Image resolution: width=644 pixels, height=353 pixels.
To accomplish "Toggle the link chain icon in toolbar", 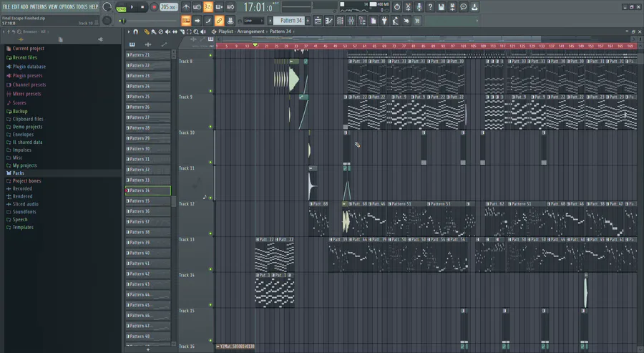I will (x=220, y=21).
